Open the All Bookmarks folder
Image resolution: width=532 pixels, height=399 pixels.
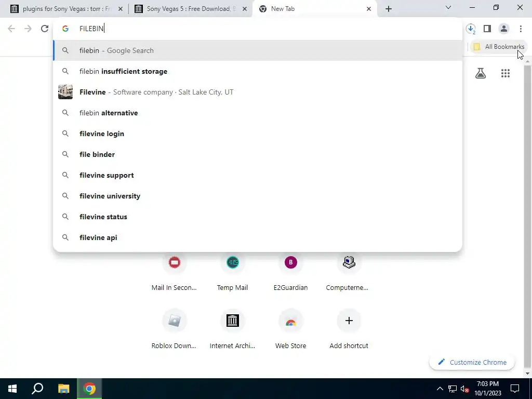coord(499,47)
